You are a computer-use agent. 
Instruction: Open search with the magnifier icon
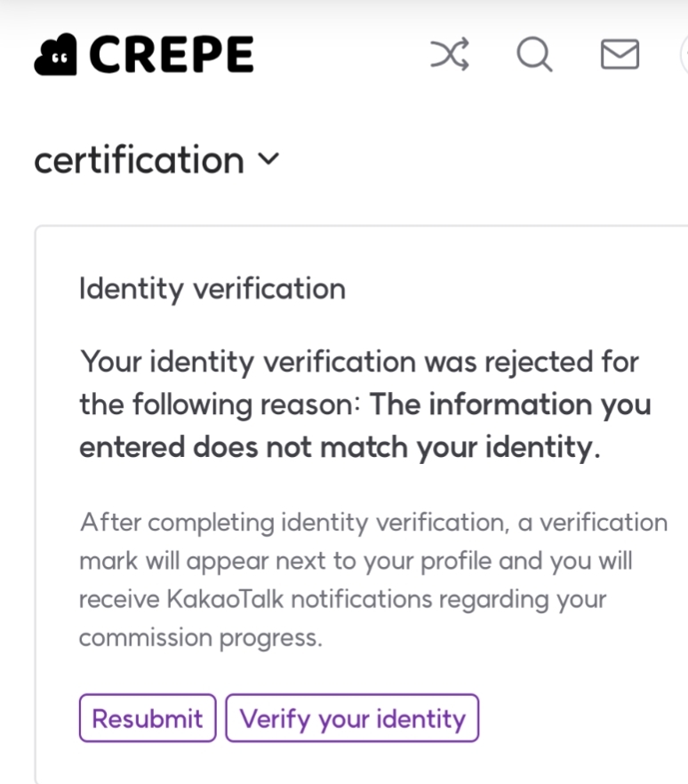tap(535, 56)
